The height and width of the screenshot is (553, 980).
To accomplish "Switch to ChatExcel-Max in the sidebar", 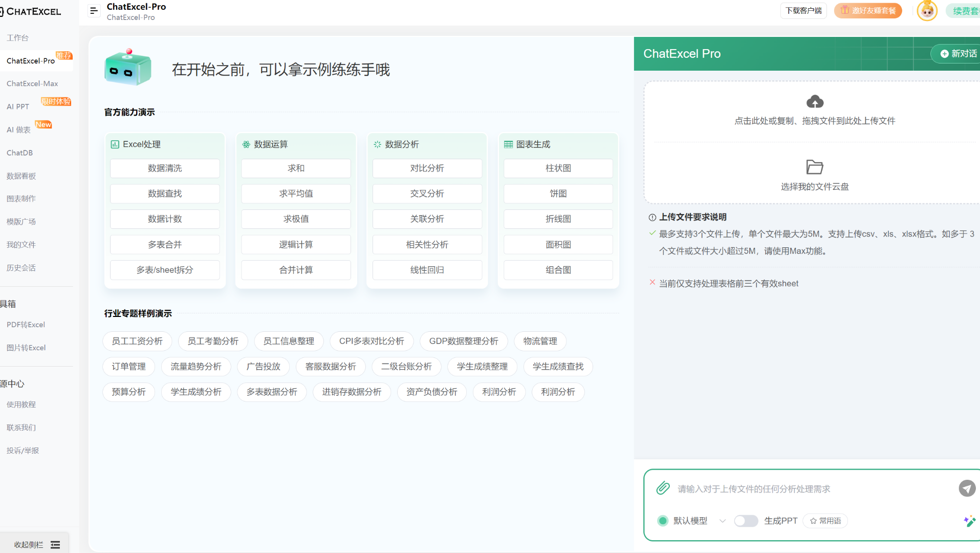I will click(x=33, y=83).
